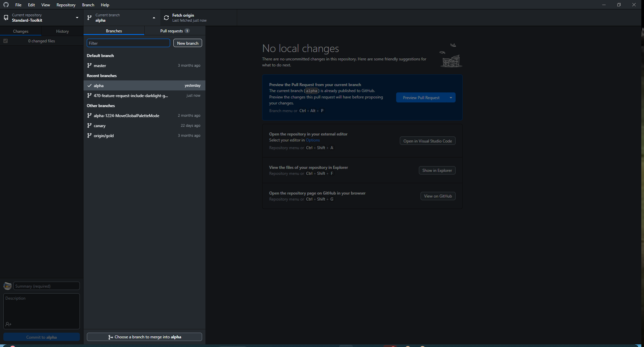
Task: Click the New branch button
Action: coord(187,43)
